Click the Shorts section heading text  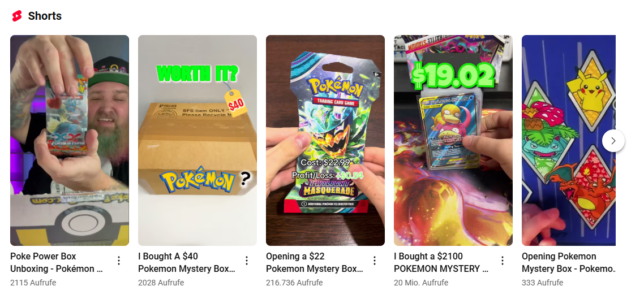click(45, 16)
